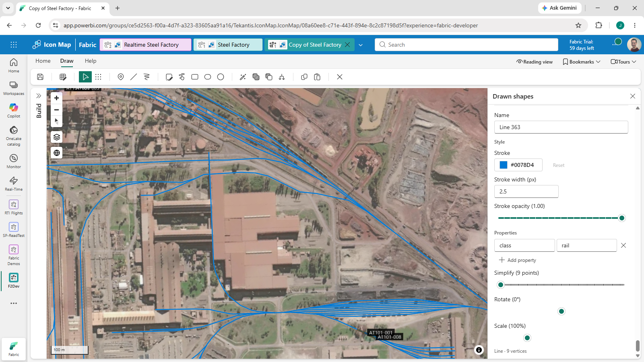Open the Fabric Demos workspace
Image resolution: width=644 pixels, height=362 pixels.
[14, 255]
